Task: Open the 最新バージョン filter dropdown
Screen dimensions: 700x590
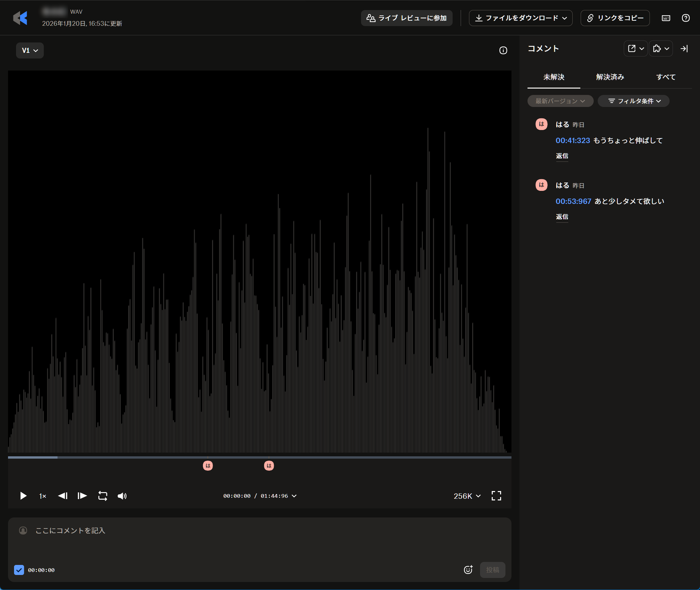Action: pyautogui.click(x=560, y=101)
